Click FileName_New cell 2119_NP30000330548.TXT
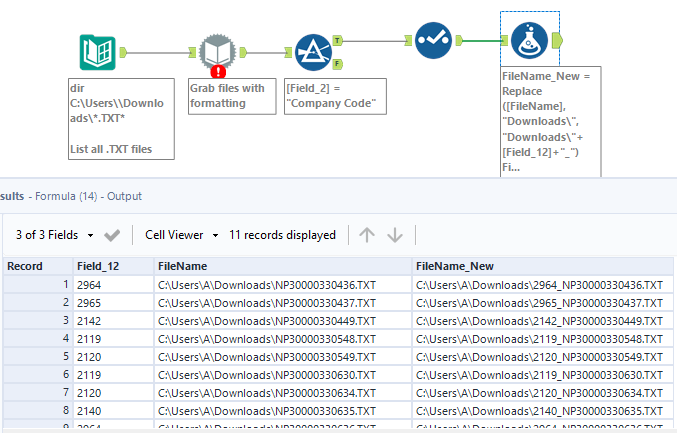The image size is (677, 433). point(542,339)
